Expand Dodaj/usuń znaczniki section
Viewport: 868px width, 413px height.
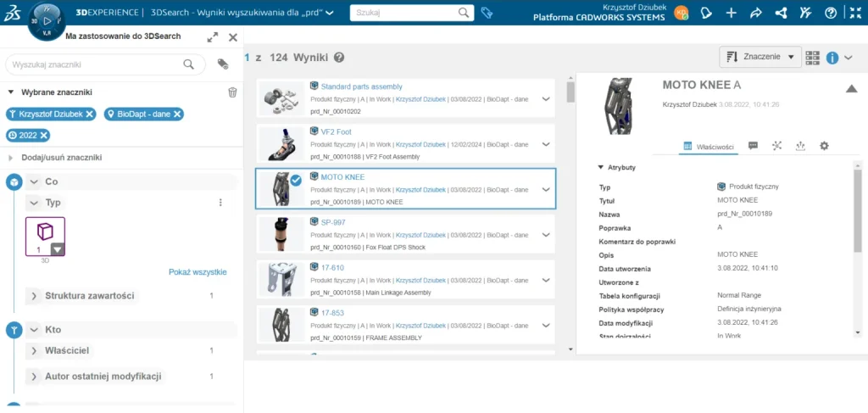pos(11,158)
